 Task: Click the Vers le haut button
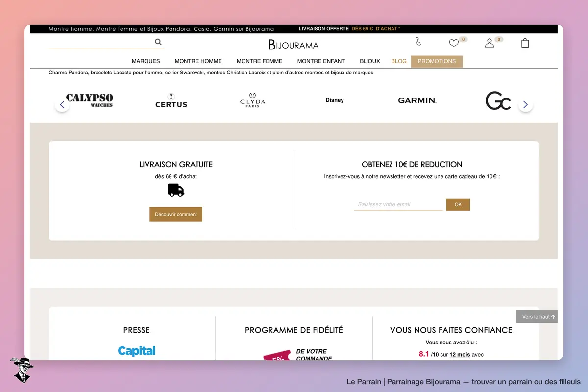tap(537, 317)
